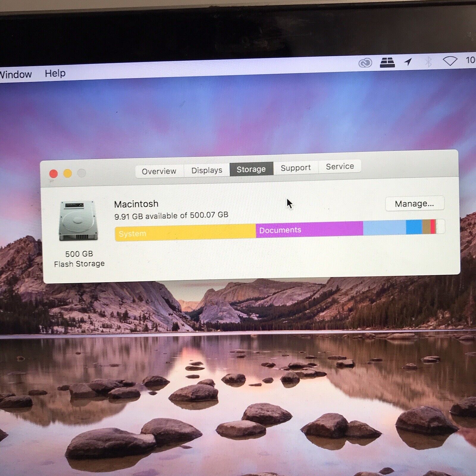476x476 pixels.
Task: Click the Manage... button
Action: click(x=414, y=204)
